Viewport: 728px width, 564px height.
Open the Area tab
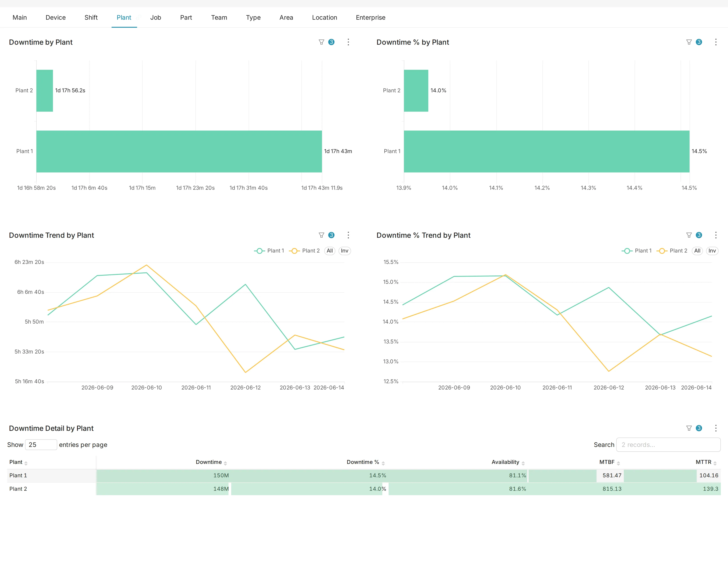click(x=286, y=18)
